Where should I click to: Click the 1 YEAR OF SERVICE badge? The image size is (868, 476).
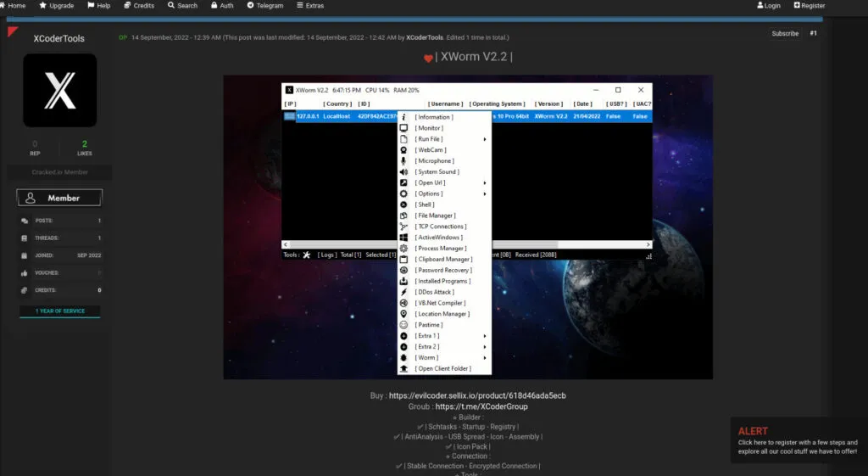click(x=60, y=311)
